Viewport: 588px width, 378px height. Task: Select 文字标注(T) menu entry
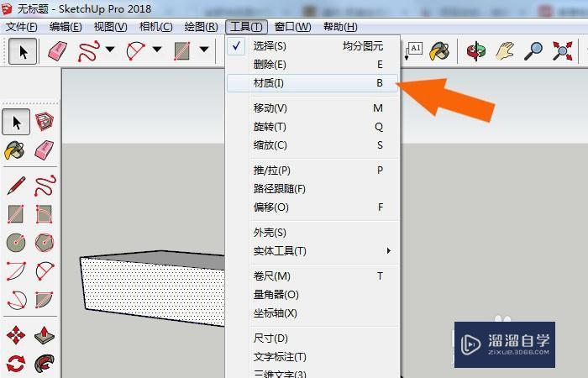pyautogui.click(x=312, y=357)
